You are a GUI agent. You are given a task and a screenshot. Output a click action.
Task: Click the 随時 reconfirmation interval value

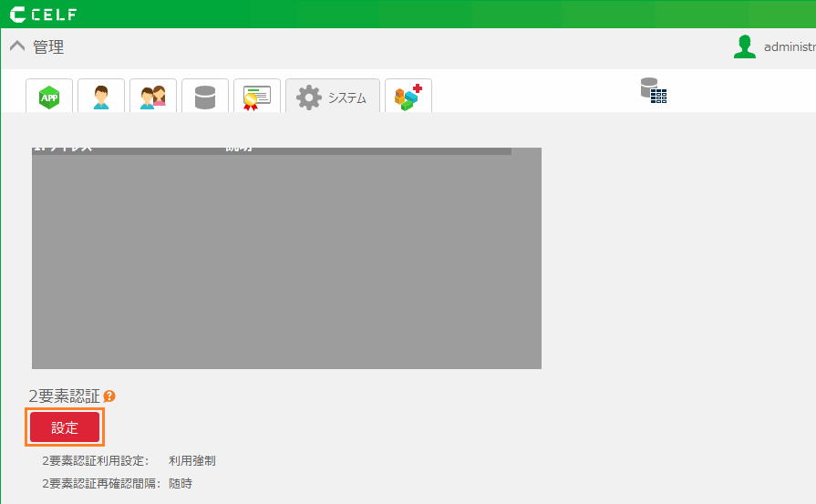(x=181, y=484)
